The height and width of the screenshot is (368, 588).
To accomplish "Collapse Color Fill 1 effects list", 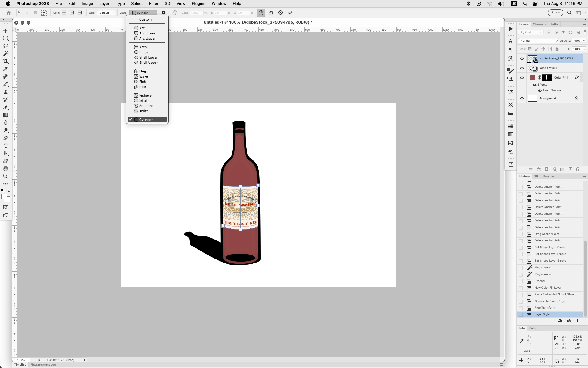I will pos(582,78).
